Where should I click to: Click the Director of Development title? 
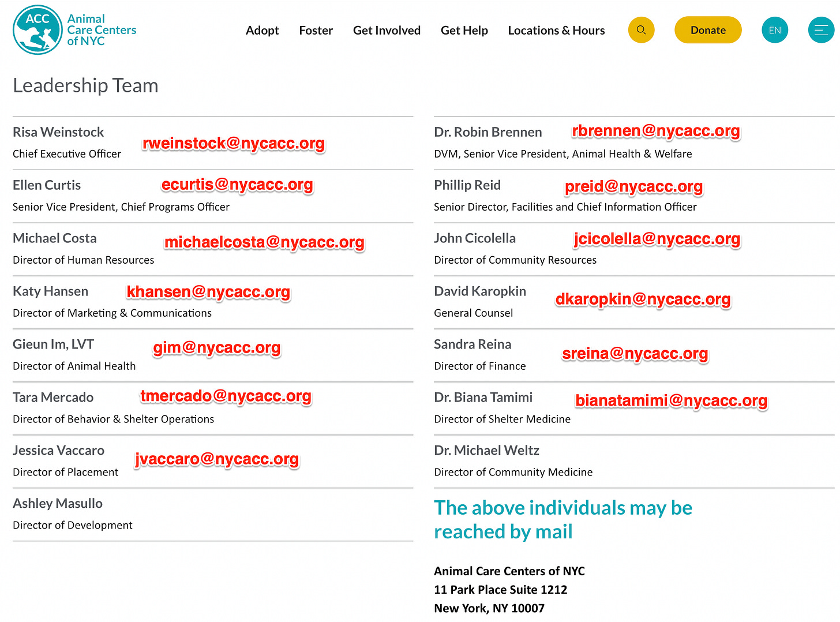pos(73,526)
